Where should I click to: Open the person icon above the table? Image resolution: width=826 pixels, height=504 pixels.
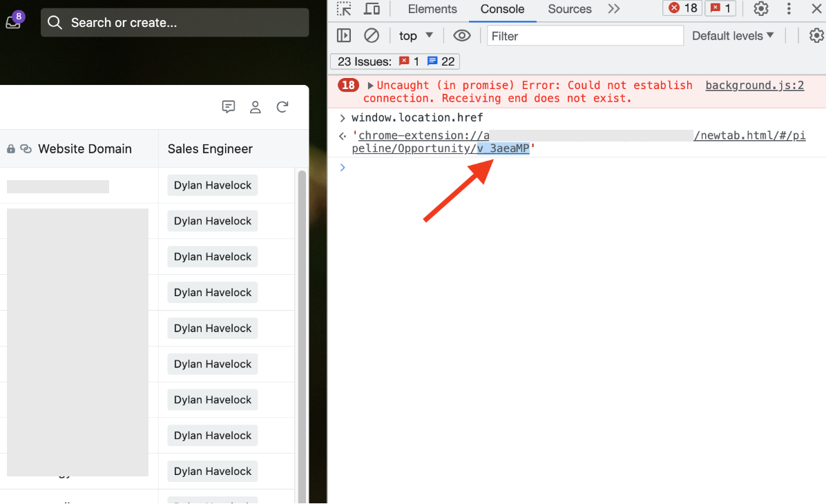coord(256,107)
